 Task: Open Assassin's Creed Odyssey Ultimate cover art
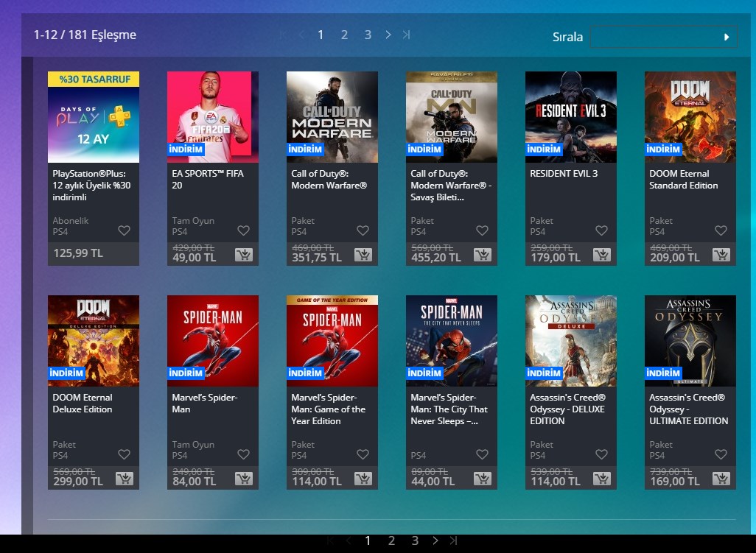pyautogui.click(x=690, y=341)
